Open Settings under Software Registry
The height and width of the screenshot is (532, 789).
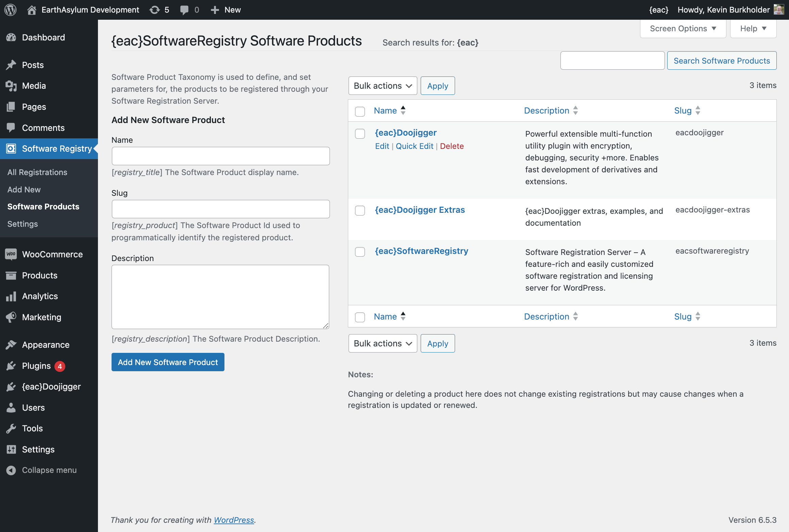[22, 224]
